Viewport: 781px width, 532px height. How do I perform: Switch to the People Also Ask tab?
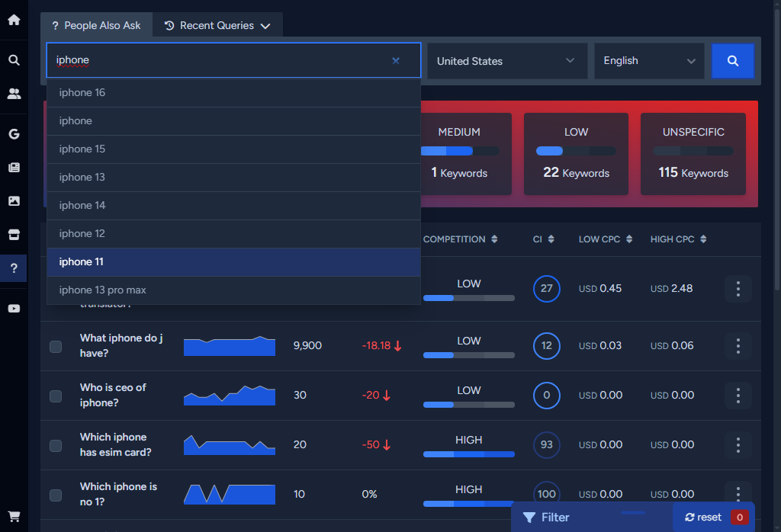pyautogui.click(x=97, y=25)
